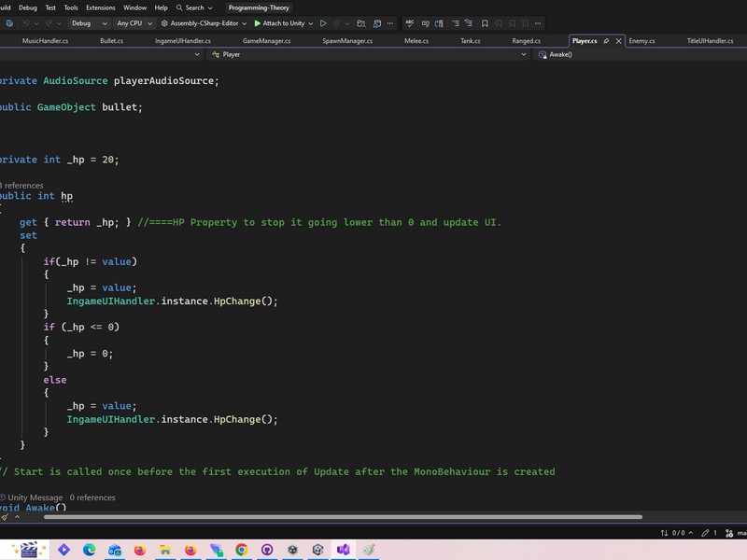747x560 pixels.
Task: Click the bookmark icon in the toolbar
Action: [485, 23]
